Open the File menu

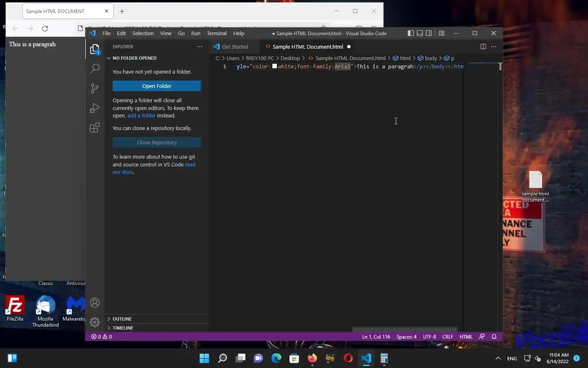[107, 33]
